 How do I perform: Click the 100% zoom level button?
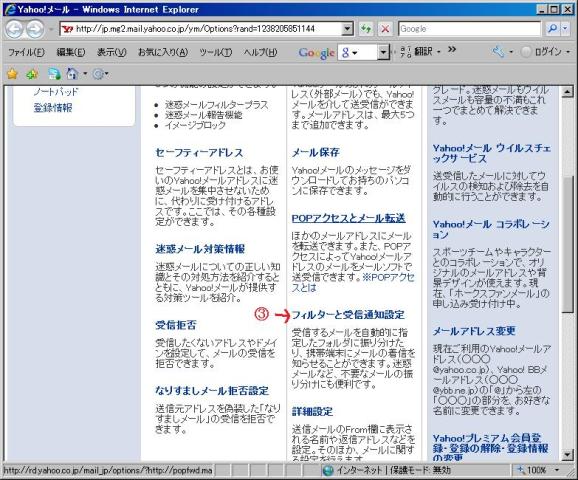click(532, 470)
